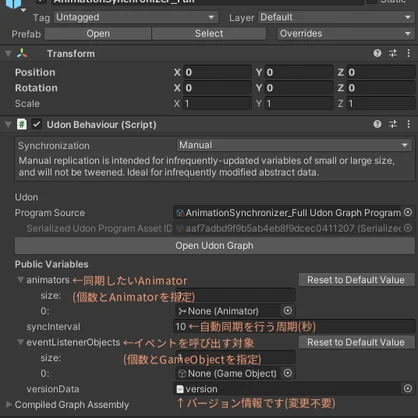This screenshot has width=418, height=418.
Task: Open Udon Behaviour three-dot menu
Action: pos(409,124)
